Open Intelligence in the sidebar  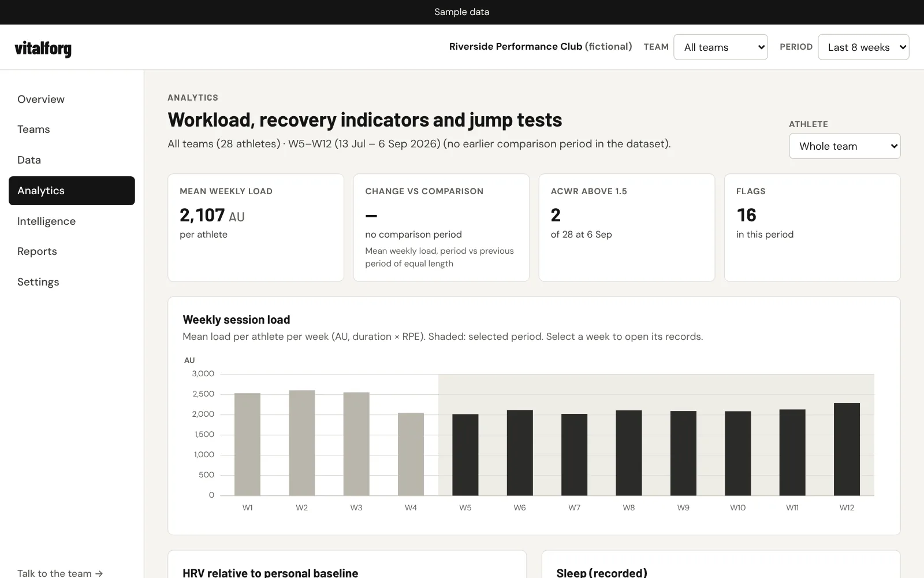click(72, 221)
